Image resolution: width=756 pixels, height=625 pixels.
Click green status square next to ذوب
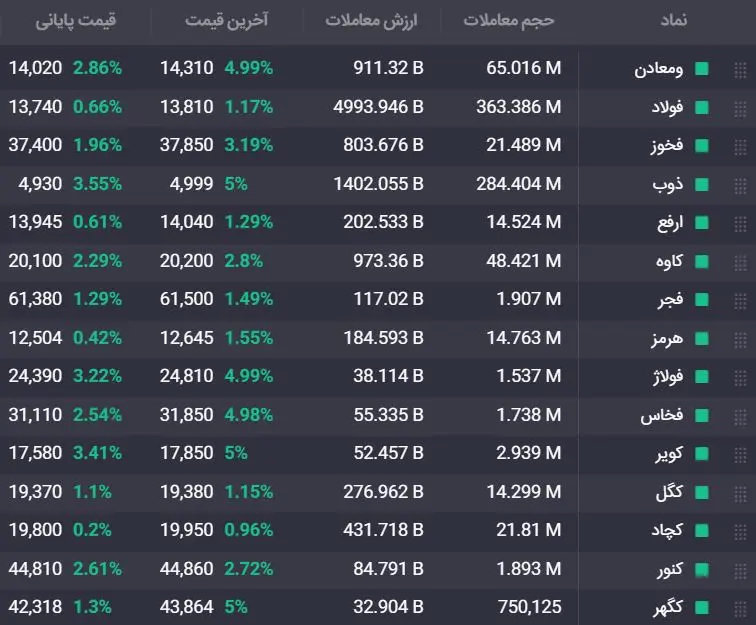click(x=702, y=185)
